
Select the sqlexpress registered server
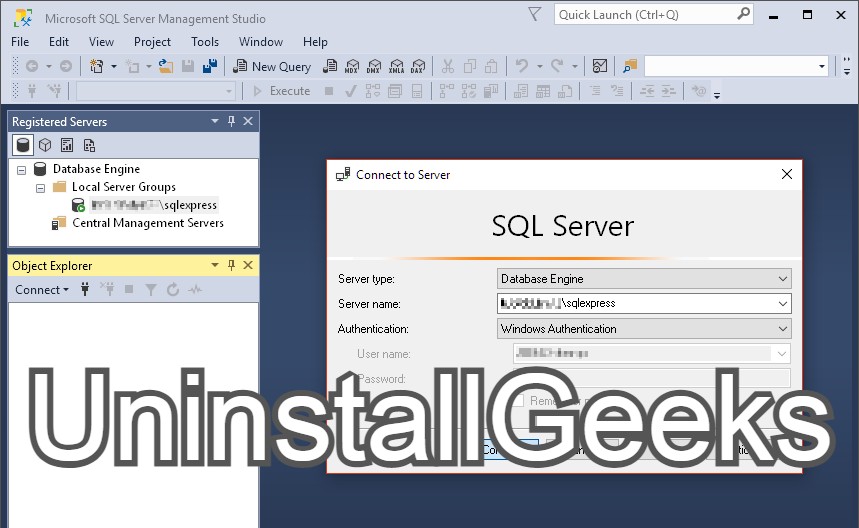(154, 205)
